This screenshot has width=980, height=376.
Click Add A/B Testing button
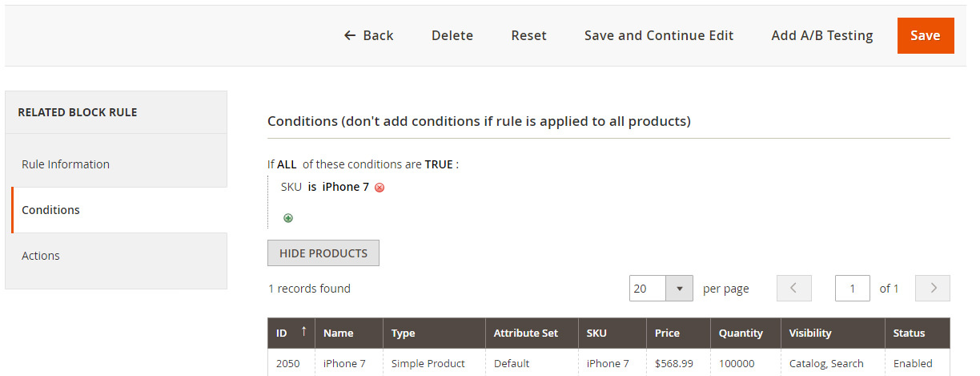click(822, 35)
